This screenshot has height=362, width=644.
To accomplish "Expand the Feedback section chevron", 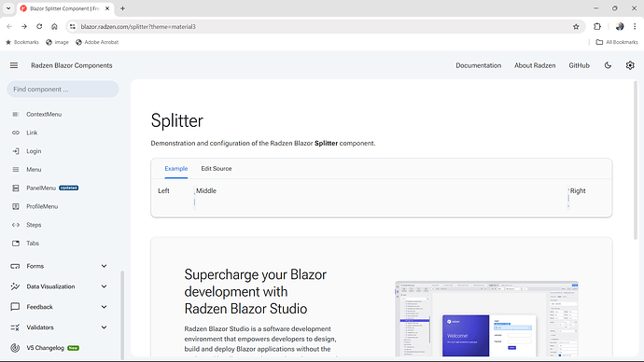I will click(104, 307).
